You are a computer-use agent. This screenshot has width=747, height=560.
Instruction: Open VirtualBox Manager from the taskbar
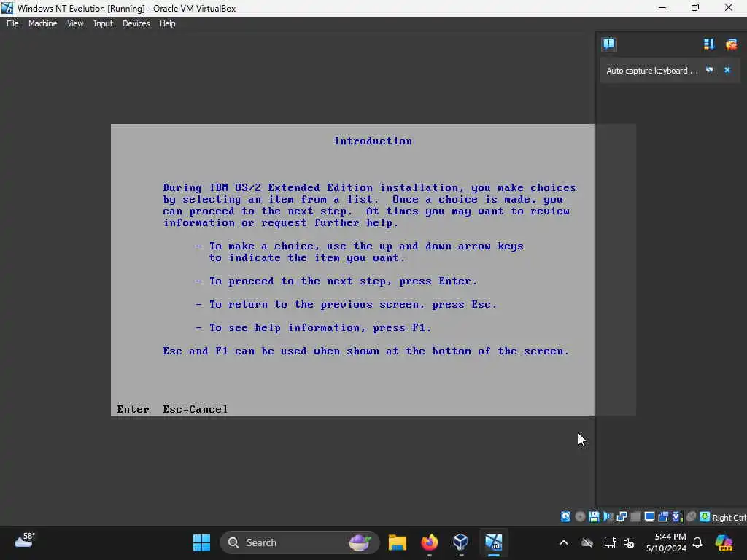point(461,542)
